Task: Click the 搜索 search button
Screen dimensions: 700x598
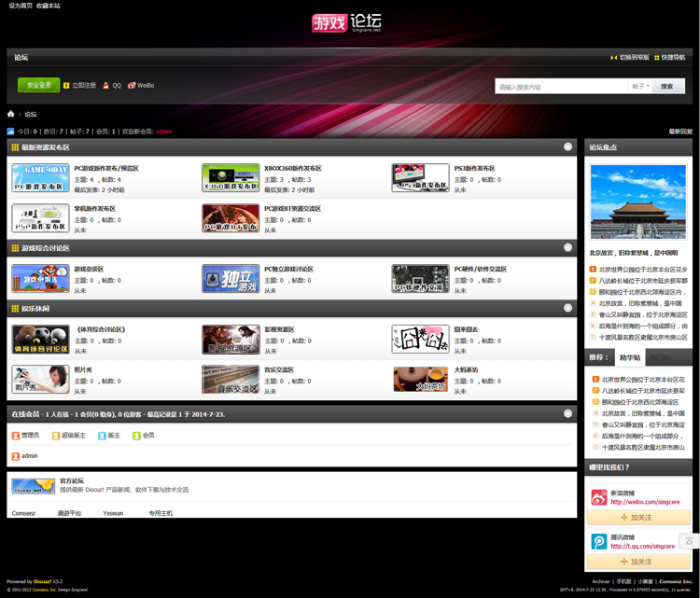Action: 667,86
